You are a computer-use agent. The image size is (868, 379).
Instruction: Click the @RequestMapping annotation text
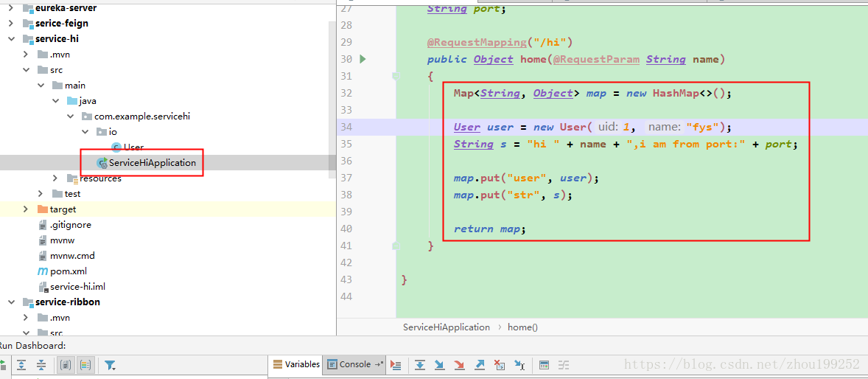click(x=478, y=42)
